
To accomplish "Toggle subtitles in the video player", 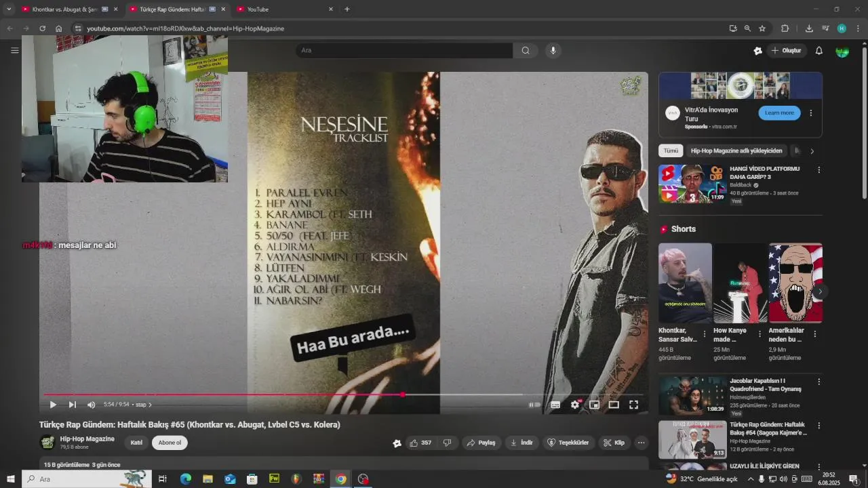I will point(555,405).
